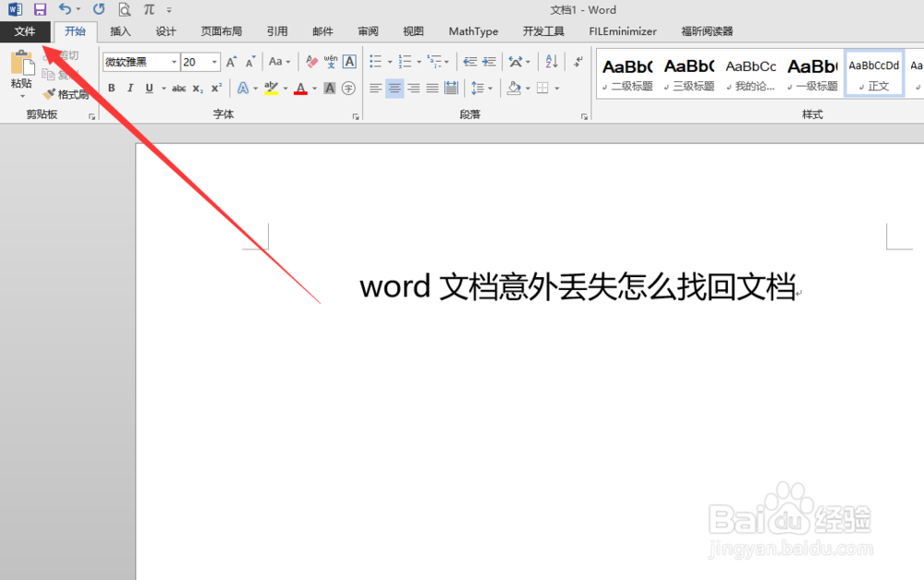The image size is (924, 580).
Task: Switch to the MathType ribbon tab
Action: click(473, 30)
